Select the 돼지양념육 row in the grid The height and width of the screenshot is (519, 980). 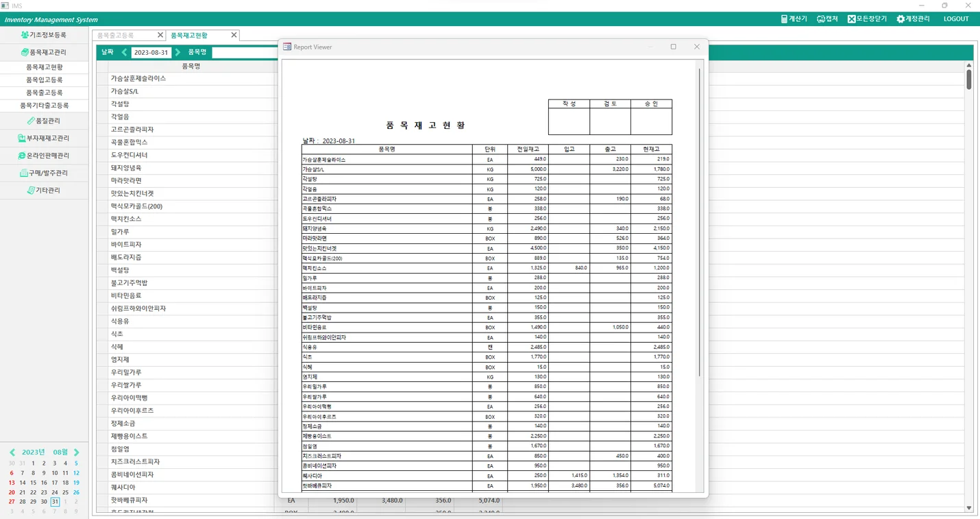pyautogui.click(x=192, y=168)
